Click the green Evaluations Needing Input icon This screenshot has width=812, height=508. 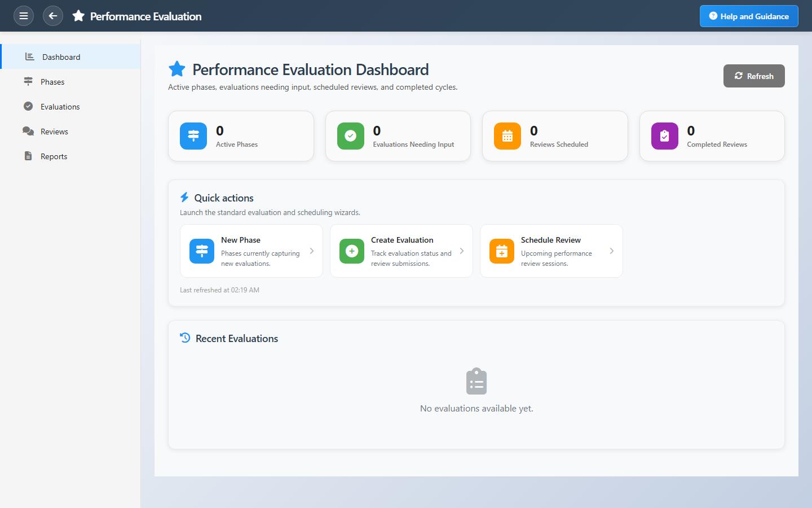pyautogui.click(x=350, y=136)
